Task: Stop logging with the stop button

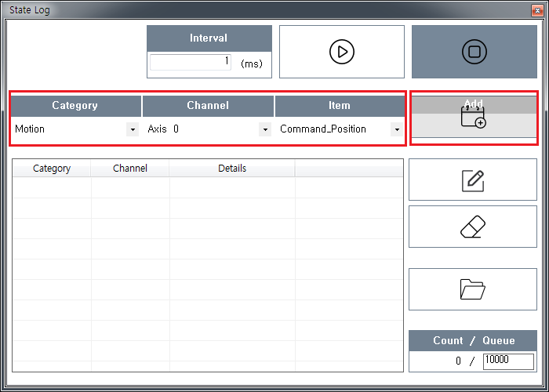Action: pyautogui.click(x=474, y=52)
